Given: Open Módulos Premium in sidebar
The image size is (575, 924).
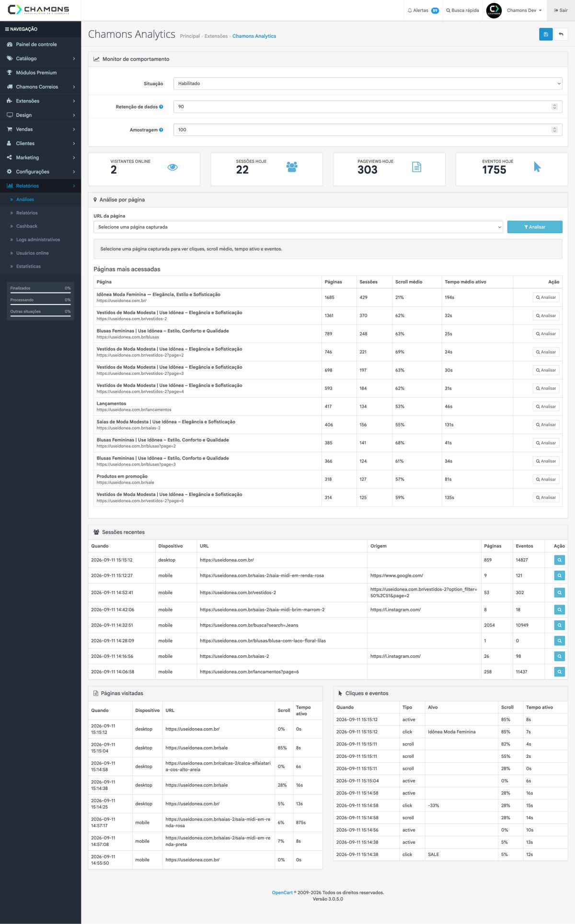Looking at the screenshot, I should [x=41, y=73].
